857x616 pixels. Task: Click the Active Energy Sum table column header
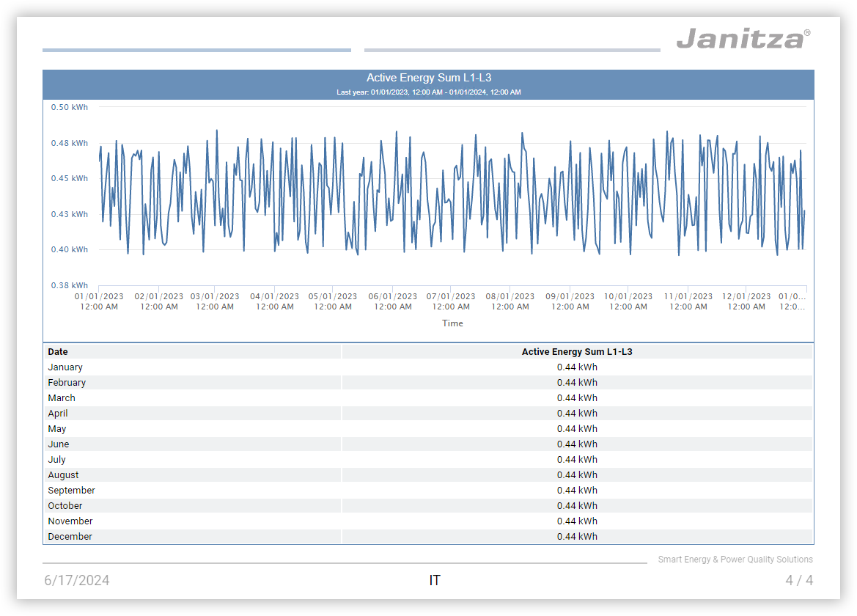click(x=576, y=352)
